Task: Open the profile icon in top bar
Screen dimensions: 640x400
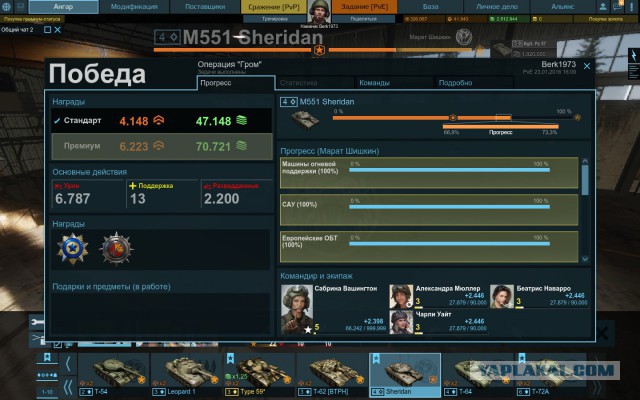Action: pyautogui.click(x=603, y=7)
